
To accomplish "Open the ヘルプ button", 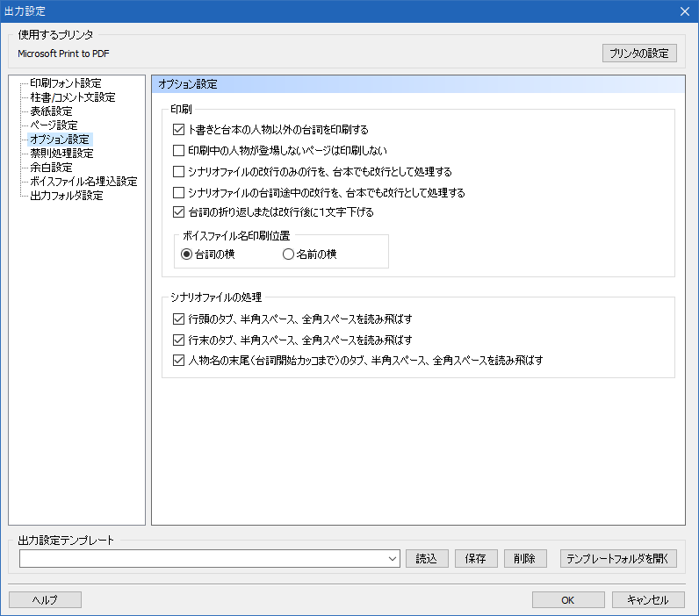I will [45, 600].
